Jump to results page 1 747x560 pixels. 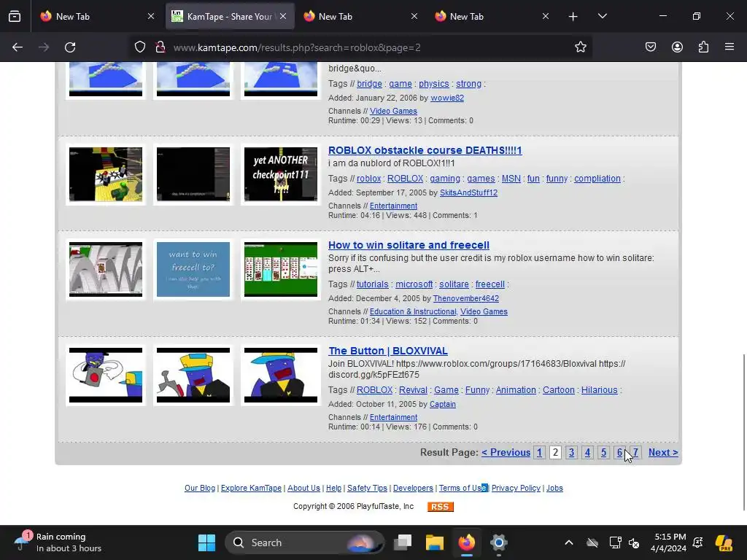tap(539, 452)
